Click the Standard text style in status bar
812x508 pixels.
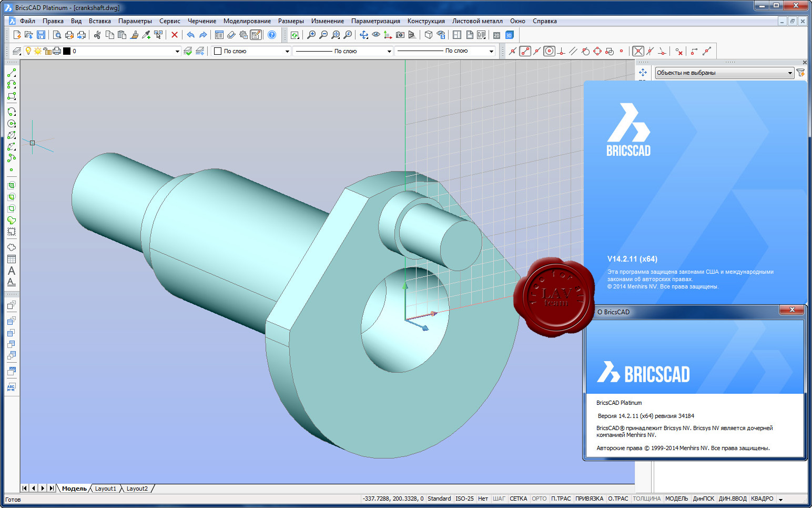click(x=439, y=499)
